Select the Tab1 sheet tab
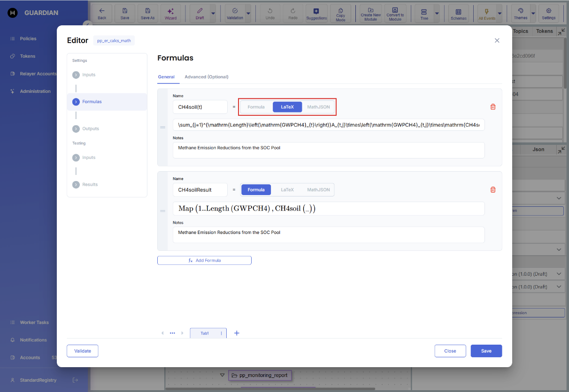The height and width of the screenshot is (392, 569). click(x=205, y=333)
